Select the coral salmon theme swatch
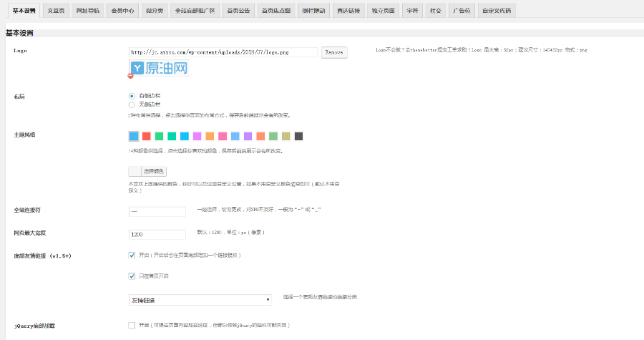The width and height of the screenshot is (644, 340). pyautogui.click(x=260, y=136)
